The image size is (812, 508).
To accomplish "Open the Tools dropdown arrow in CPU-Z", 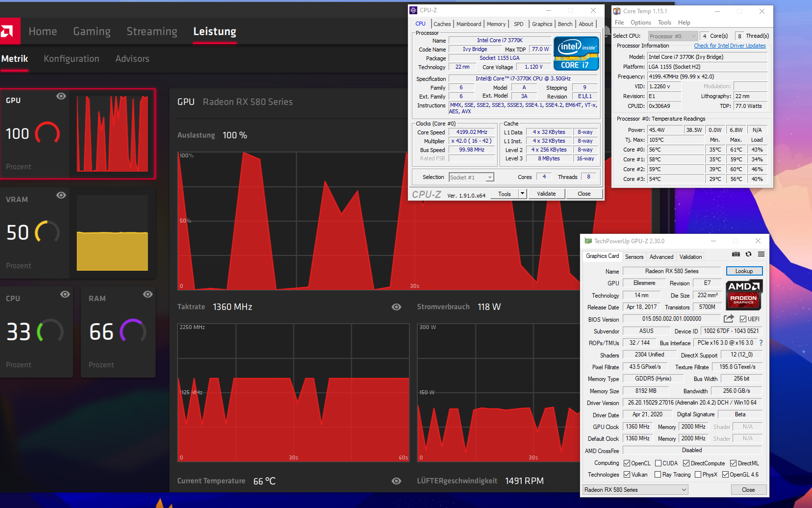I will 522,194.
